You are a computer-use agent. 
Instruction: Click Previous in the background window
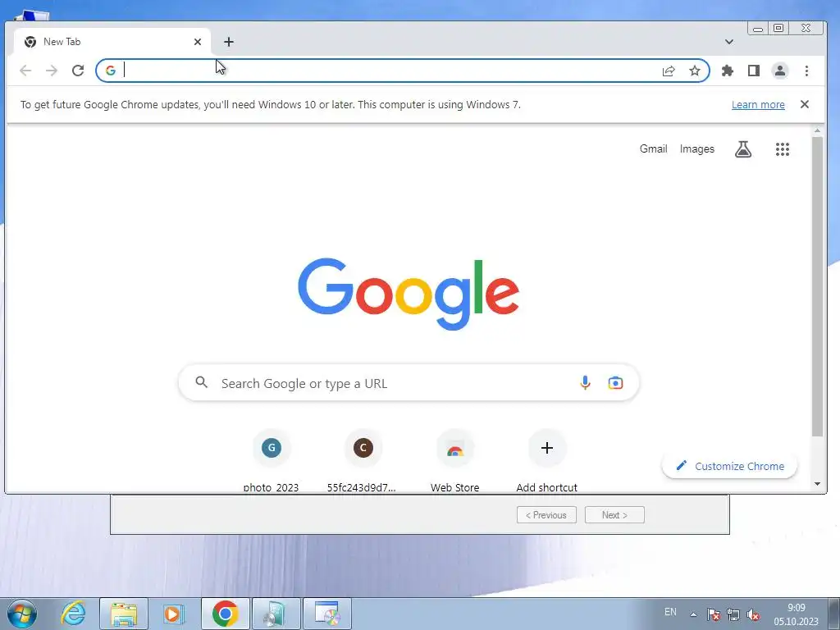click(x=546, y=515)
